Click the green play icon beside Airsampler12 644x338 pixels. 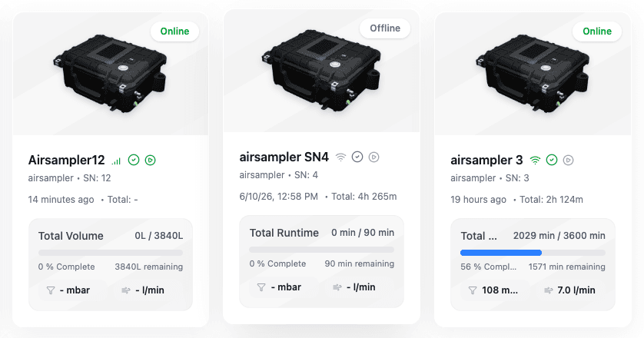click(151, 161)
